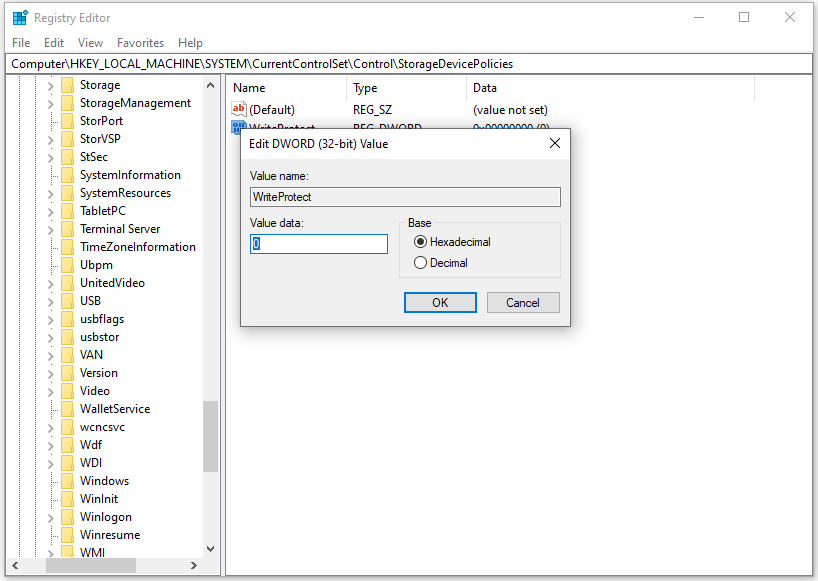Click the ab string icon beside (Default)

coord(238,109)
